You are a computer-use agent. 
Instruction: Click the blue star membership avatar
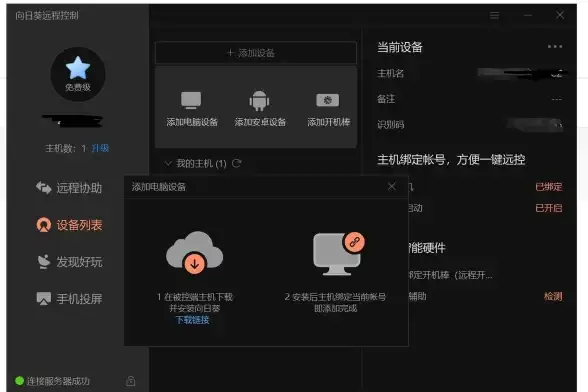coord(78,74)
